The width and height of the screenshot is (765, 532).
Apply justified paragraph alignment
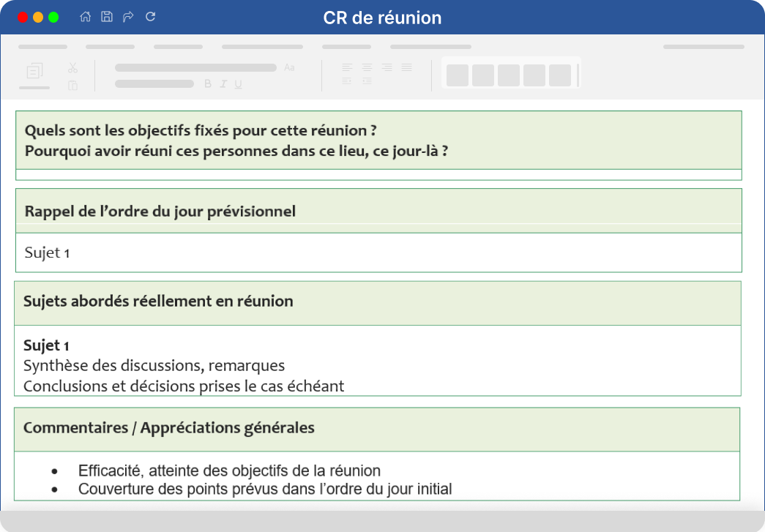406,67
